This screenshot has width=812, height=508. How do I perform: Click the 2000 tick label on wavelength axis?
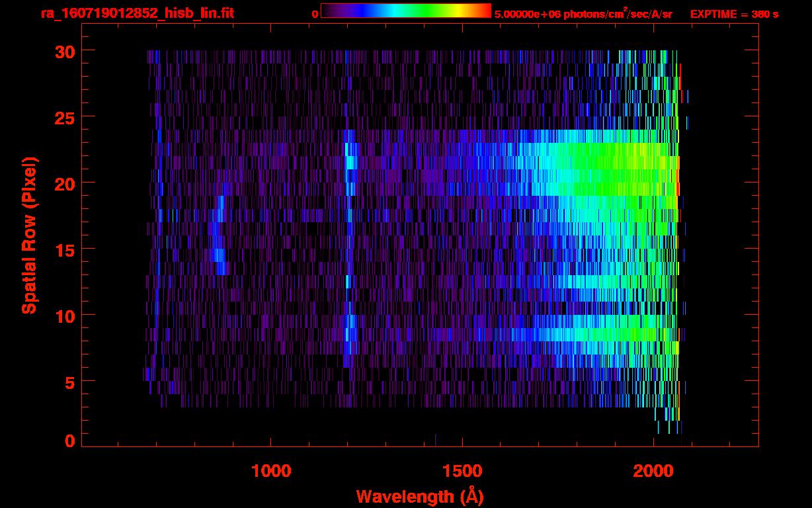pyautogui.click(x=653, y=471)
